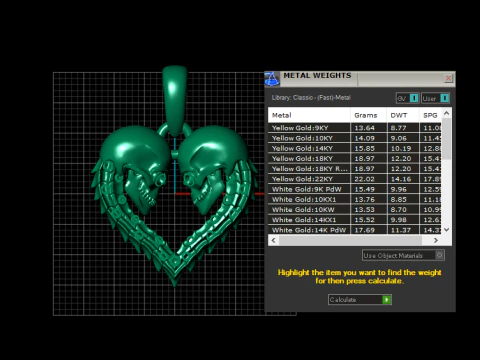Click the 9.96 DWT value

pyautogui.click(x=398, y=189)
